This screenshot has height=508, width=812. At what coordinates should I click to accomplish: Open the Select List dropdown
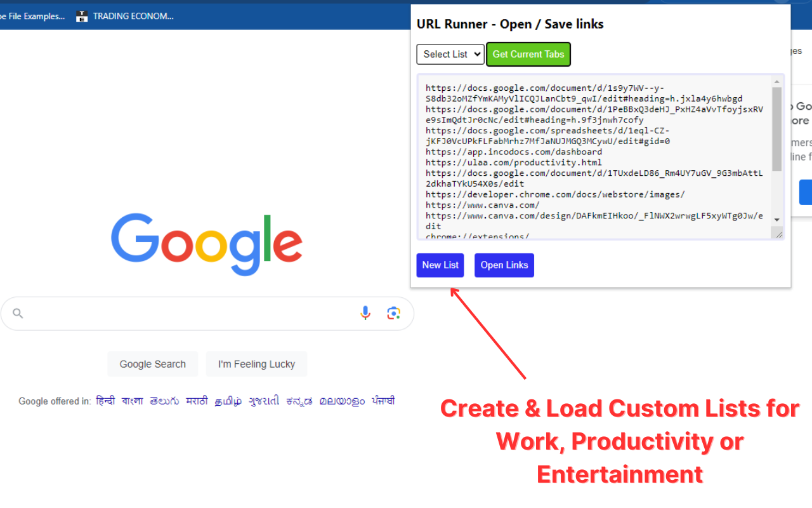tap(450, 55)
